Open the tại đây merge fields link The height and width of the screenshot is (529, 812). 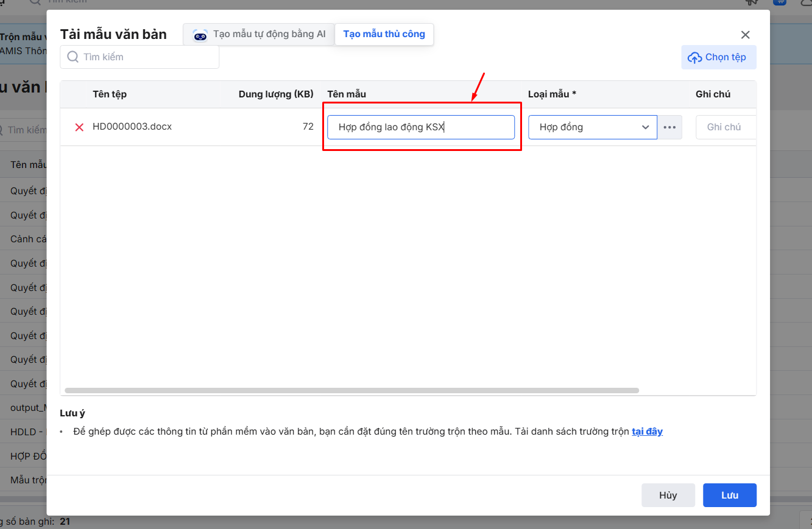(x=647, y=432)
